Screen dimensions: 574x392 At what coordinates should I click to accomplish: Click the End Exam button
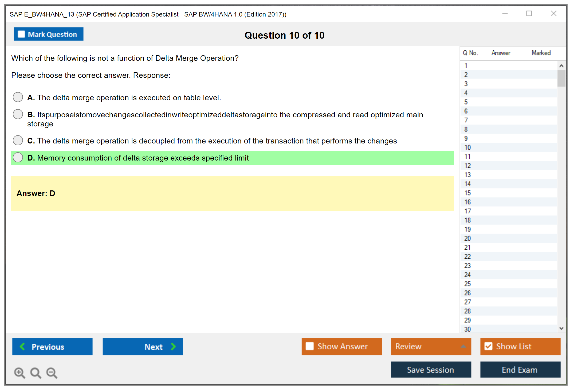[520, 370]
